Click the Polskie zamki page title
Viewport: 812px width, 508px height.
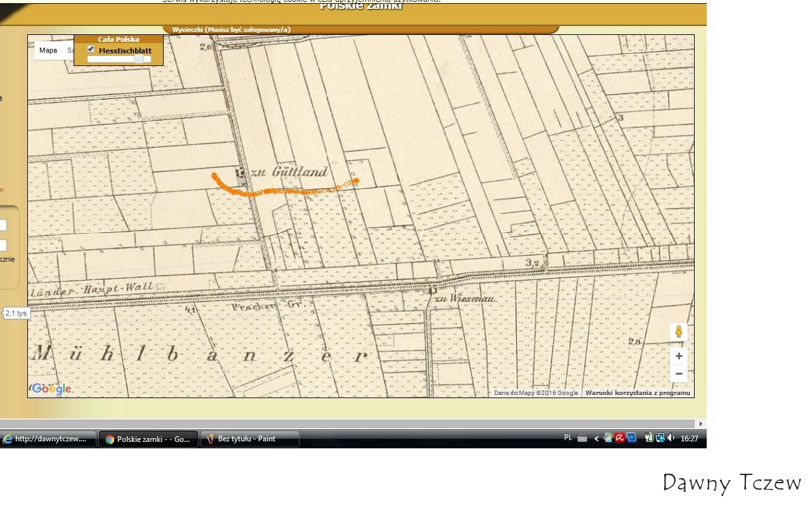(360, 6)
